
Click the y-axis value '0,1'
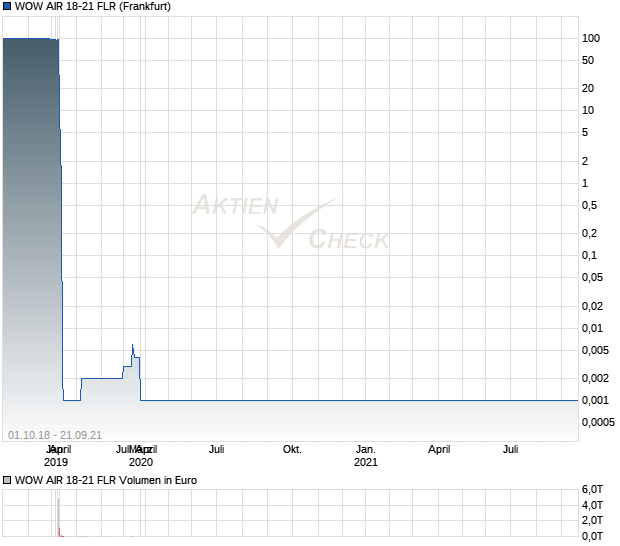[589, 255]
